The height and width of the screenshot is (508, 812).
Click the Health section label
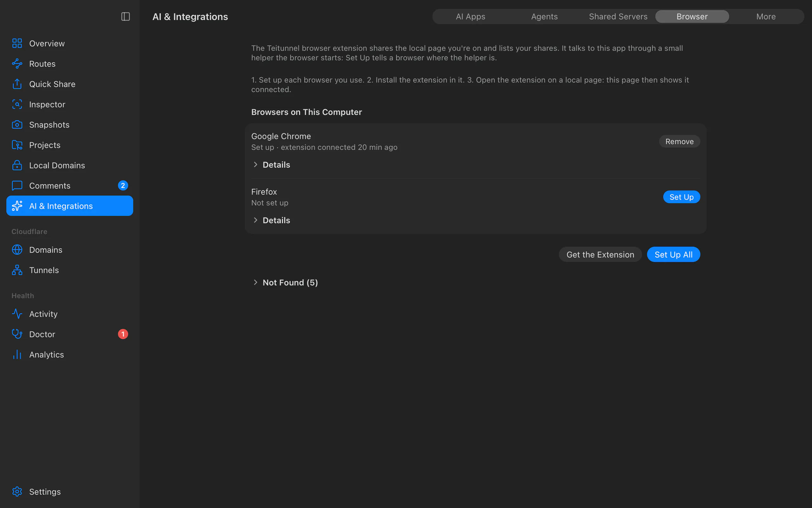(x=23, y=296)
